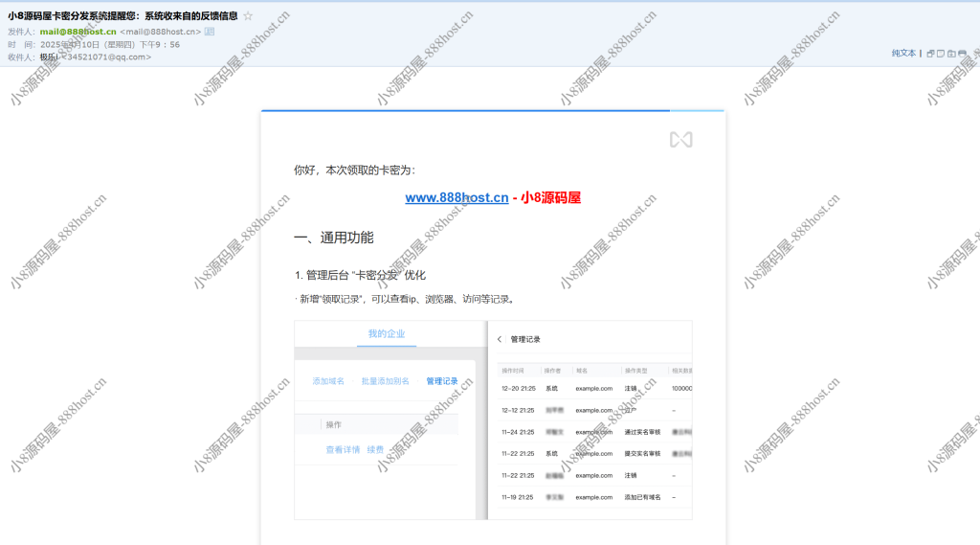This screenshot has height=545, width=980.
Task: Click the line 你好,本次领取的卡密为
Action: (x=354, y=170)
